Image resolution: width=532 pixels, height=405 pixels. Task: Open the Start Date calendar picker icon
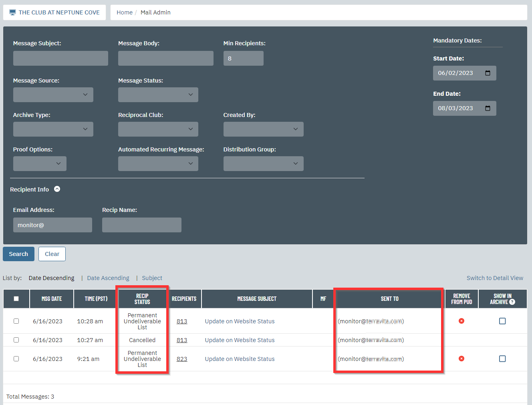point(488,73)
